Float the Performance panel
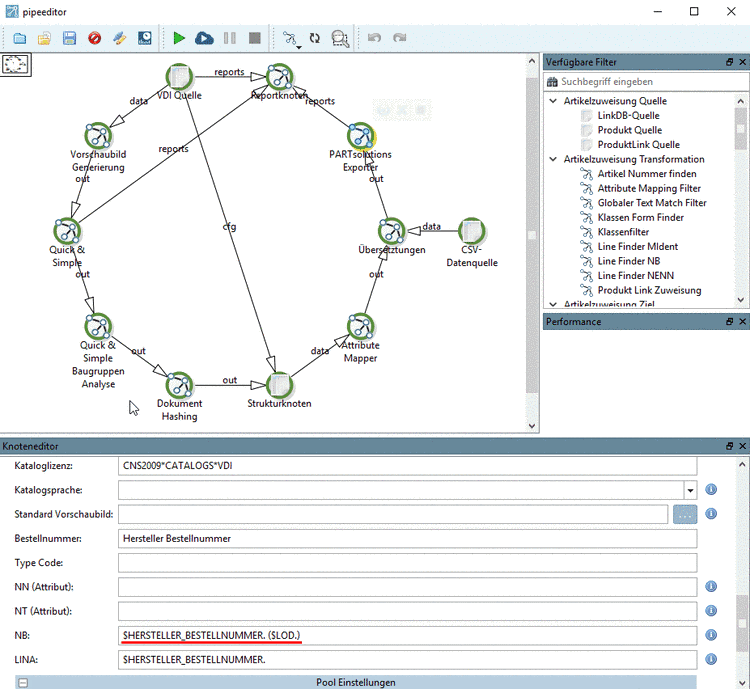The width and height of the screenshot is (750, 689). [x=729, y=322]
